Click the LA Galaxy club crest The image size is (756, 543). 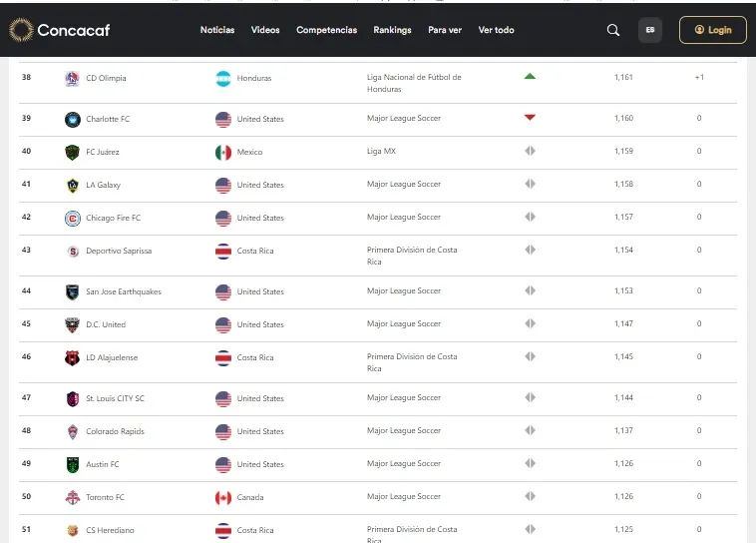[72, 185]
